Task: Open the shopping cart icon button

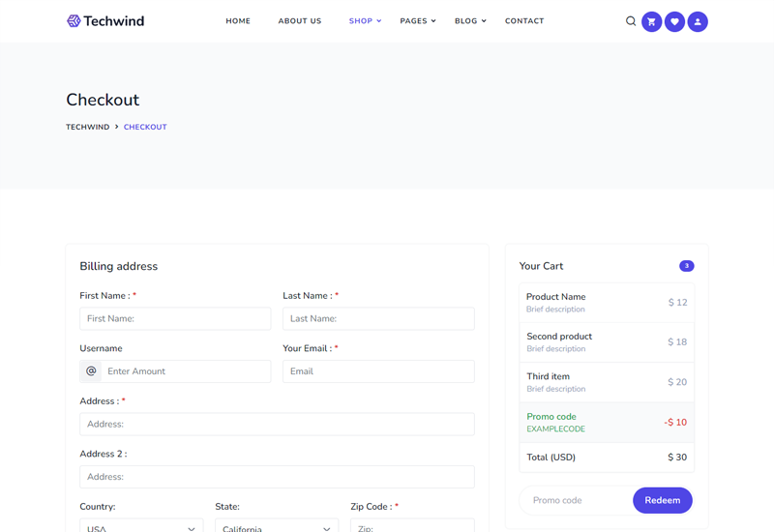Action: pyautogui.click(x=651, y=21)
